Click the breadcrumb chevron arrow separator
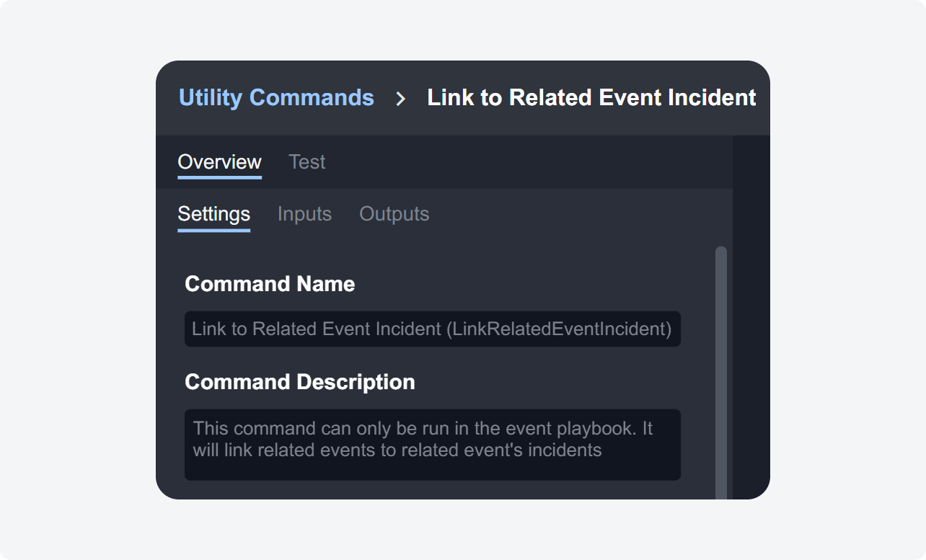926x560 pixels. click(x=401, y=99)
